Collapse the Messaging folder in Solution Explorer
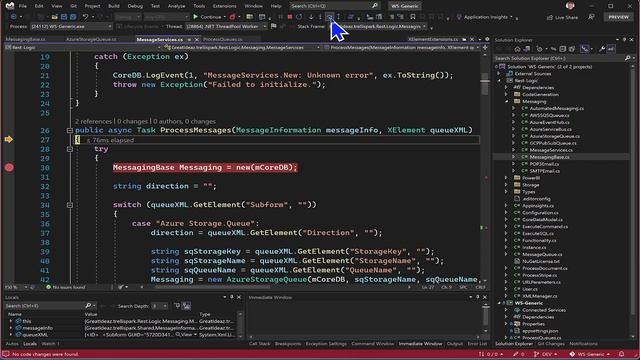640x360 pixels. pos(507,102)
